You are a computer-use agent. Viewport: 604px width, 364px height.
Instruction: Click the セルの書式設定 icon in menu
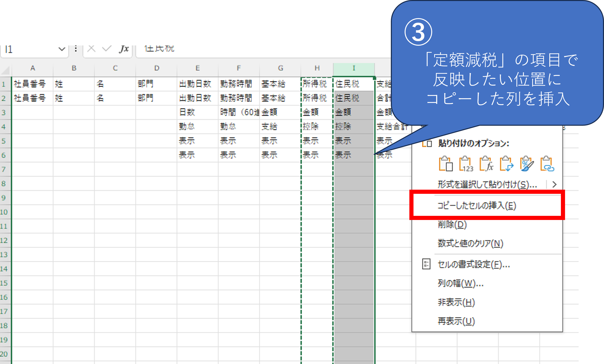point(426,264)
